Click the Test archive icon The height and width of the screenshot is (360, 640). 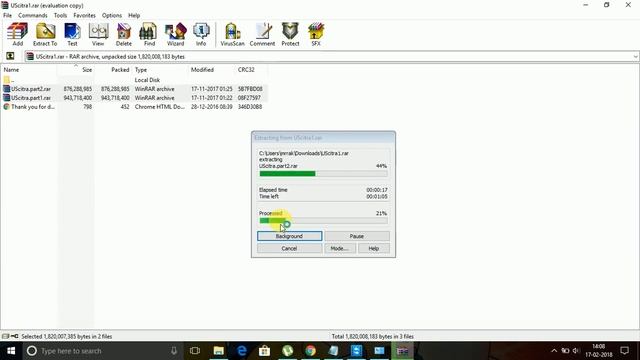tap(72, 34)
